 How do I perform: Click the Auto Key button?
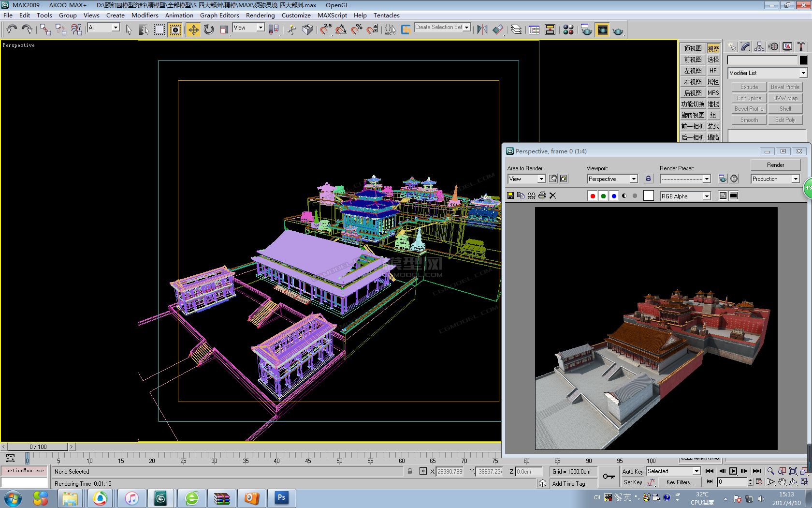pos(632,471)
